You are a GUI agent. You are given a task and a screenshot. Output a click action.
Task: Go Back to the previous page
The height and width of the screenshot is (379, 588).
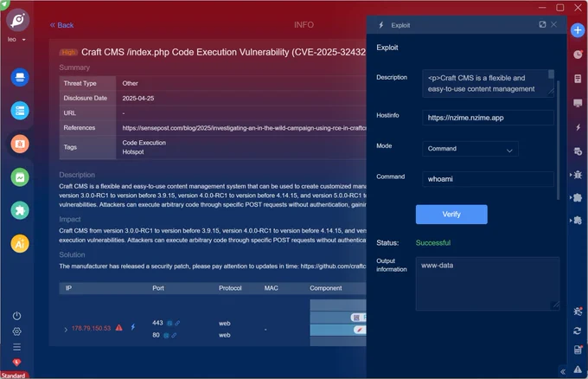62,25
